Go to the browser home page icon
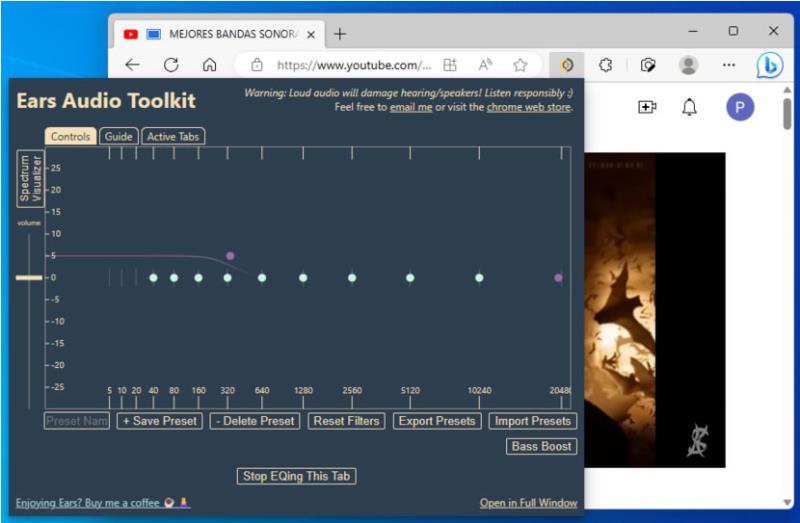The width and height of the screenshot is (800, 523). [x=209, y=65]
